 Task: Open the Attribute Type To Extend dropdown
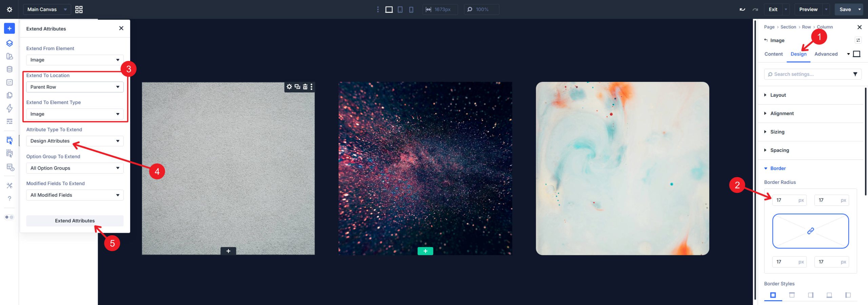pos(75,141)
